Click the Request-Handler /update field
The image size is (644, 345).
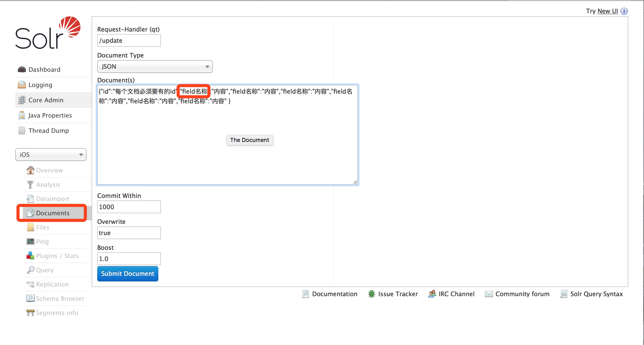129,40
